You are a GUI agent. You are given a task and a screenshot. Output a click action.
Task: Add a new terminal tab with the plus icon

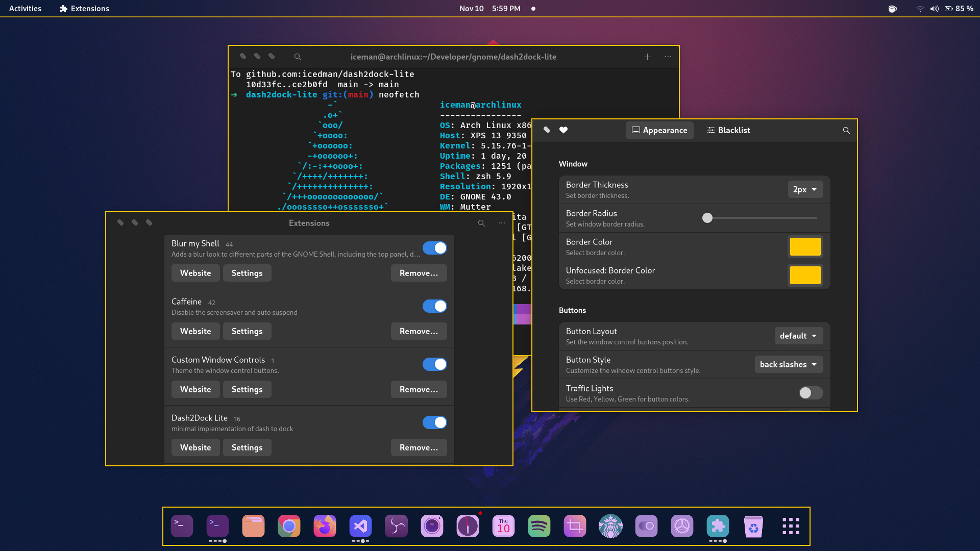click(x=647, y=57)
